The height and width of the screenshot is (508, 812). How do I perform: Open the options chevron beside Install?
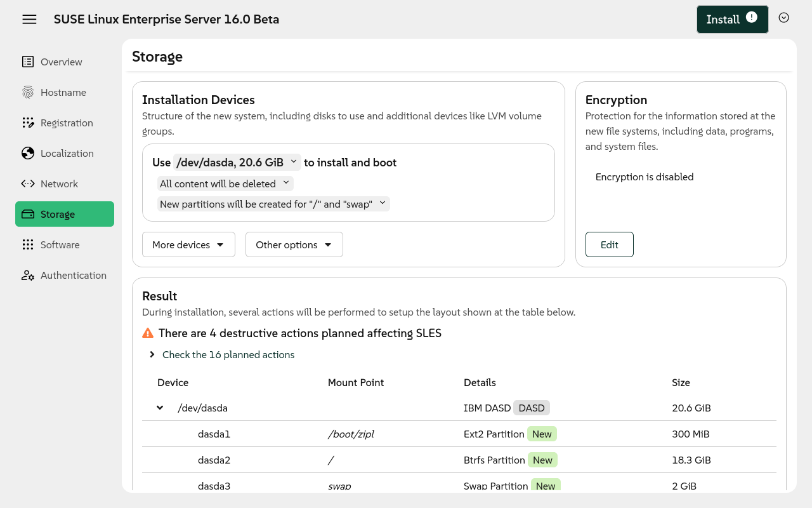click(x=783, y=18)
